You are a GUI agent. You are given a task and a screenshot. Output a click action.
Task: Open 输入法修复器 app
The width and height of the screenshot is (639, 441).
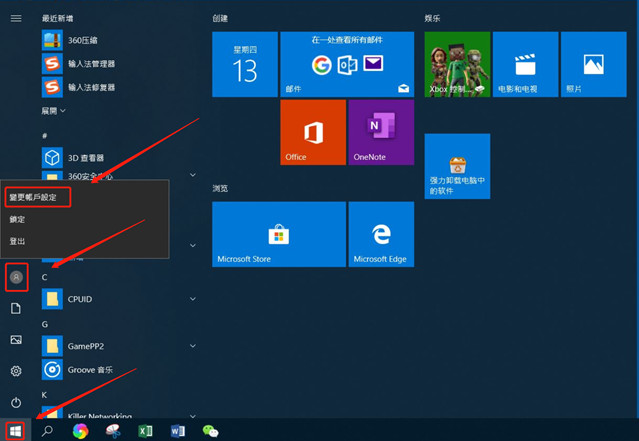point(119,87)
